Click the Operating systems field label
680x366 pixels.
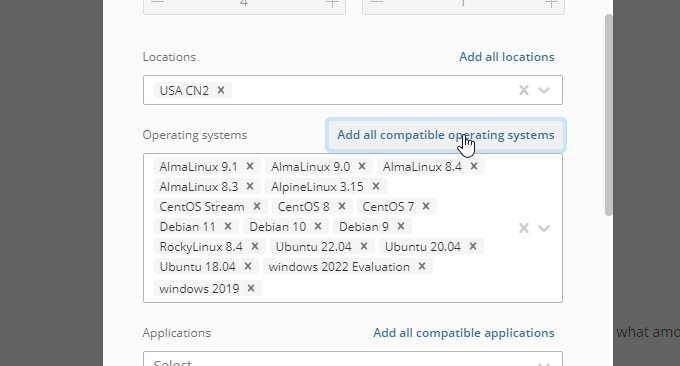pos(195,135)
